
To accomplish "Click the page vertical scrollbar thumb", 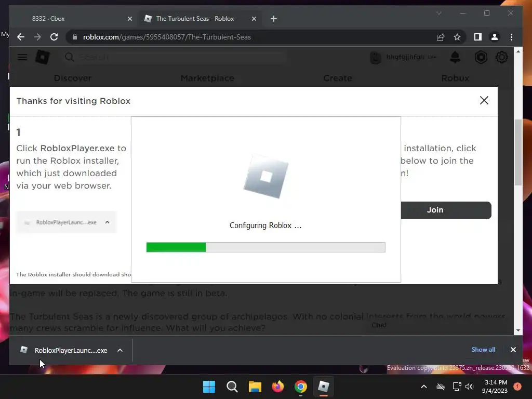I will point(518,153).
